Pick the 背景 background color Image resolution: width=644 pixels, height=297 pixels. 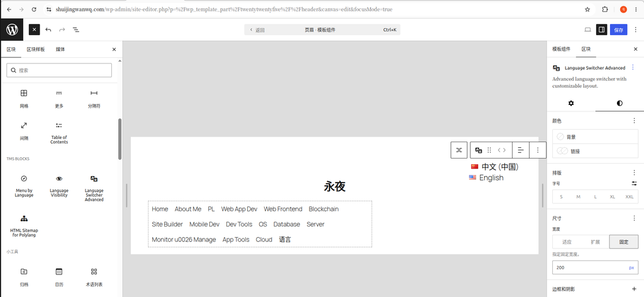(596, 137)
